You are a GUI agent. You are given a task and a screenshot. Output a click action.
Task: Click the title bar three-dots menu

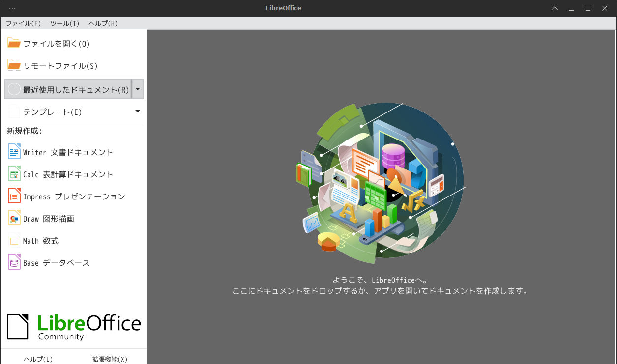pos(12,8)
